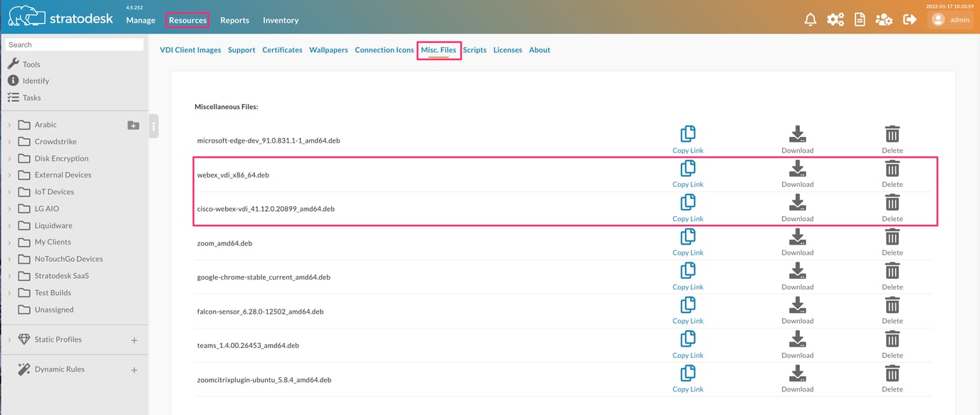Delete the teams_1.4.00.26453_amd64.deb file

coord(892,339)
